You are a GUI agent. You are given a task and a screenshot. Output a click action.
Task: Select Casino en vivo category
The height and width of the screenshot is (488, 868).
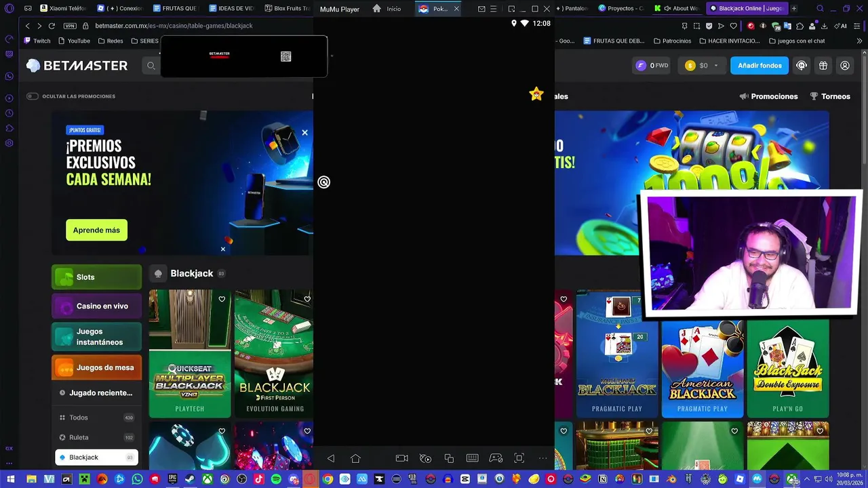click(x=96, y=306)
